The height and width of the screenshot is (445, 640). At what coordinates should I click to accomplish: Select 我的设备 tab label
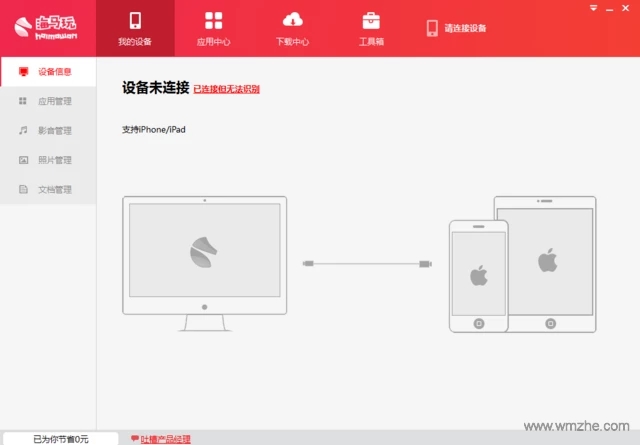(x=135, y=42)
